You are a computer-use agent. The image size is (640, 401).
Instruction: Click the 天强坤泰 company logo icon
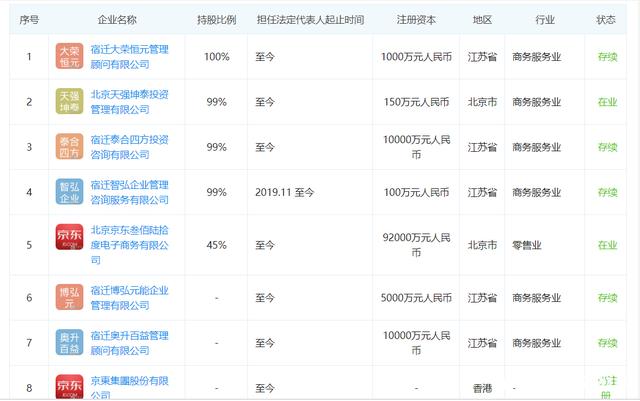[x=69, y=101]
